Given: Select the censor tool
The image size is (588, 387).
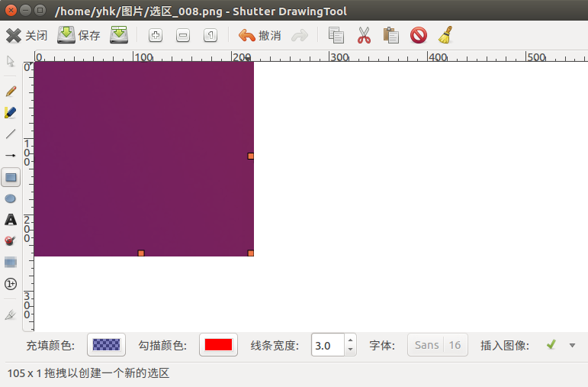Looking at the screenshot, I should [x=11, y=240].
